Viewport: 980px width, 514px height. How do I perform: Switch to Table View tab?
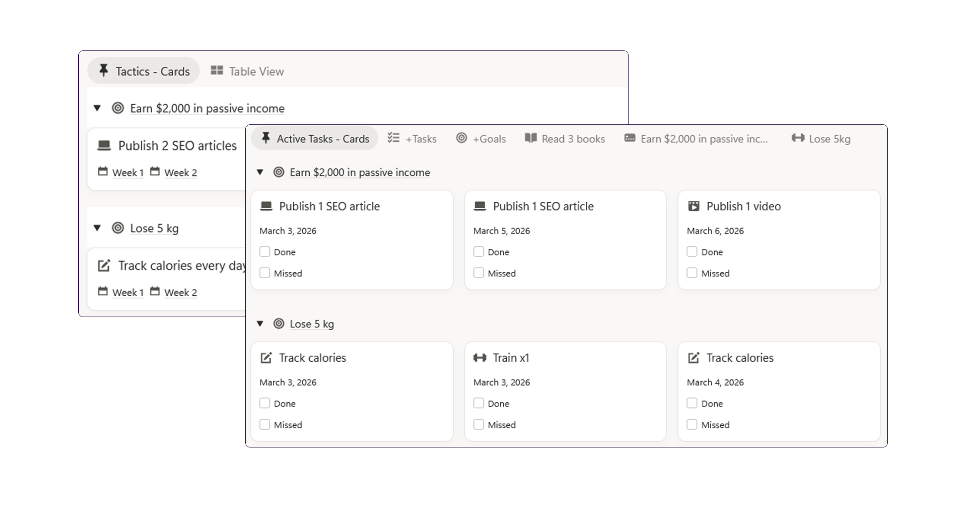click(248, 71)
